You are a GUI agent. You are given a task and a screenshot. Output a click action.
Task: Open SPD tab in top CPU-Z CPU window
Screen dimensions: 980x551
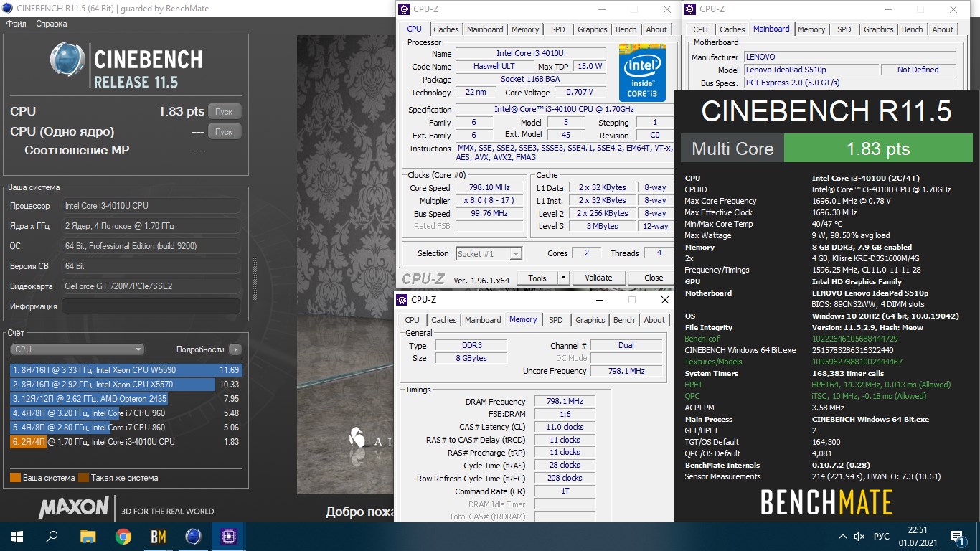point(558,29)
